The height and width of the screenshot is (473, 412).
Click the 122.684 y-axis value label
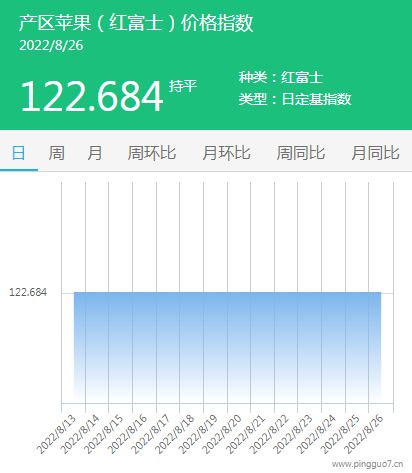click(28, 293)
